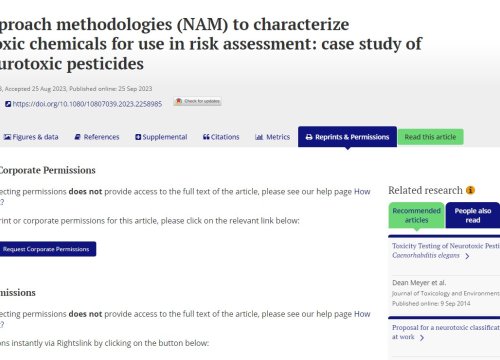Image resolution: width=500 pixels, height=360 pixels.
Task: Click the DOI external link icon
Action: pyautogui.click(x=8, y=104)
